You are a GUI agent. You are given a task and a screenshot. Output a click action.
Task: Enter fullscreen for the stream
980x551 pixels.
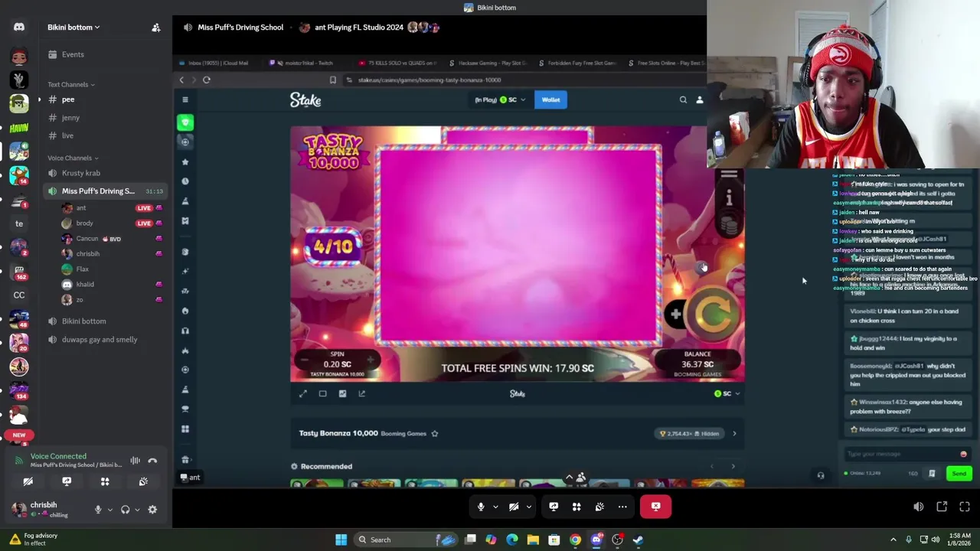pyautogui.click(x=965, y=507)
